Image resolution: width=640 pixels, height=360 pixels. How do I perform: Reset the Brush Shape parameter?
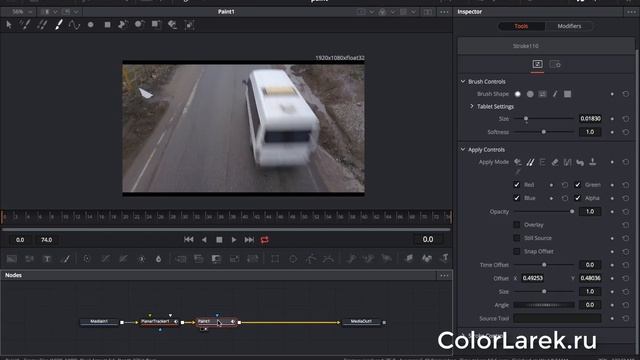coord(626,94)
